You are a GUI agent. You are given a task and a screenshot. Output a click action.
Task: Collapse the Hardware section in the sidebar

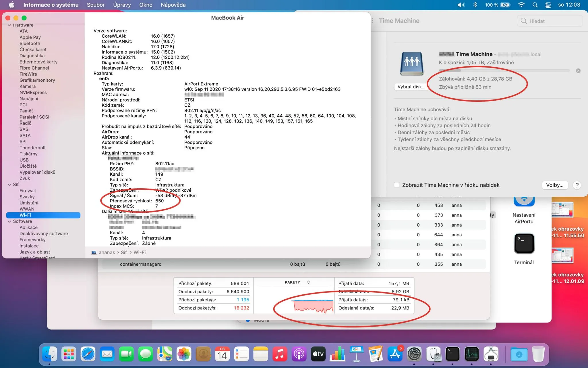point(9,25)
